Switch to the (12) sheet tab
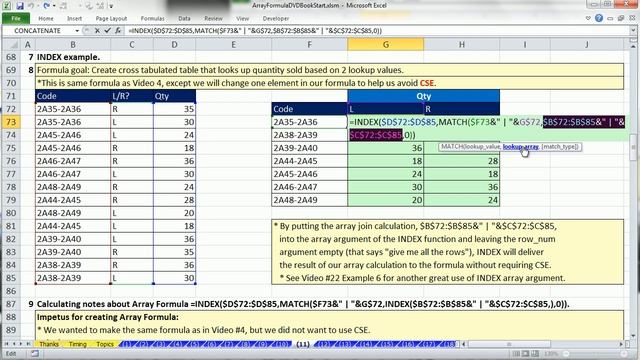The height and width of the screenshot is (360, 640). [x=324, y=344]
